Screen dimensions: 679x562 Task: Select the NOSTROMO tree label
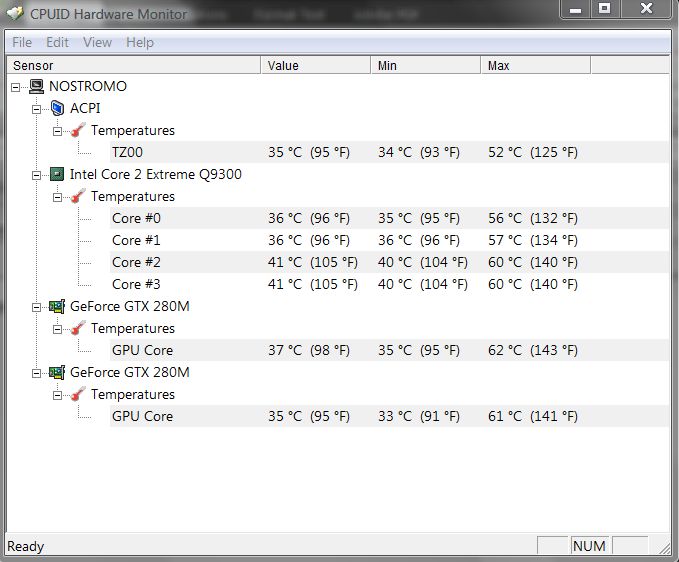click(88, 86)
